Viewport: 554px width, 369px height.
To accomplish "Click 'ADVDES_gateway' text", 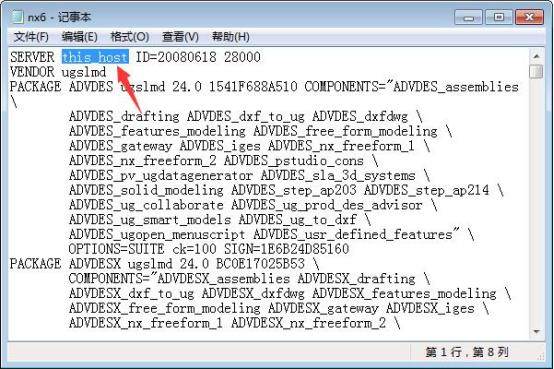I will point(120,146).
